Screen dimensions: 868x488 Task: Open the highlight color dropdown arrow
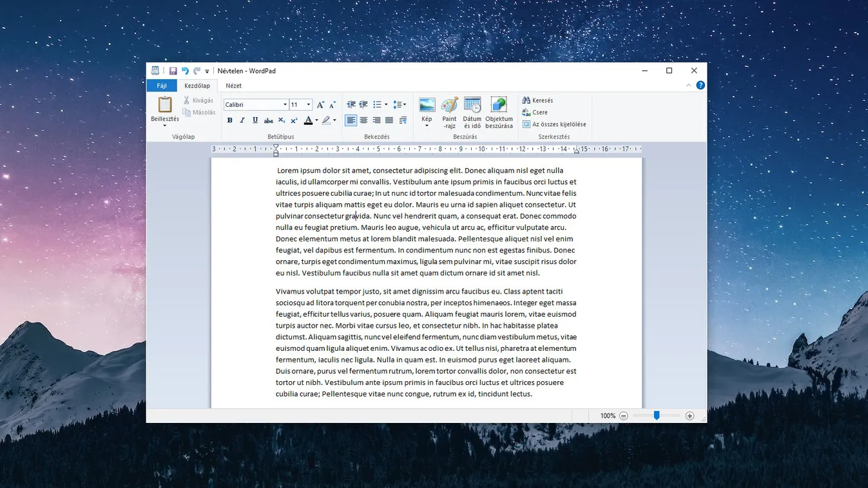click(x=334, y=120)
